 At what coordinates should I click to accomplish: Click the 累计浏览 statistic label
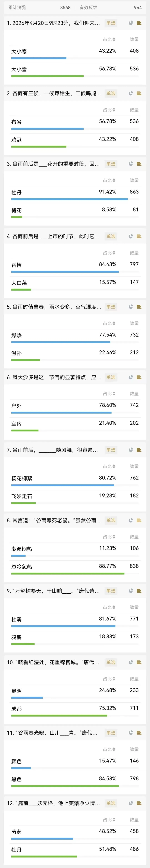[x=17, y=7]
